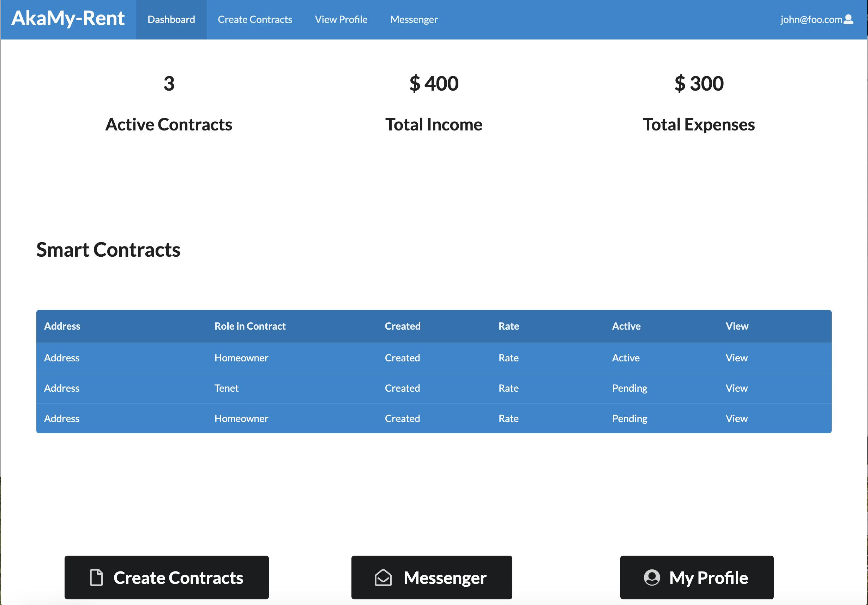Click the AkaMy-Rent brand logo
The height and width of the screenshot is (605, 868).
(68, 18)
